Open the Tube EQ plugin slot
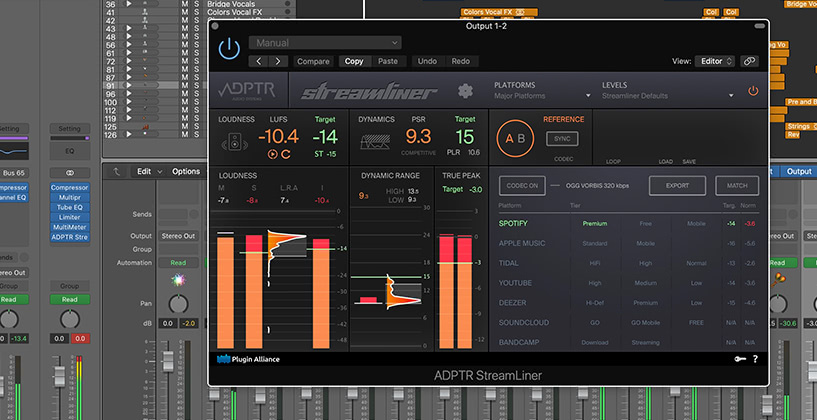This screenshot has width=817, height=420. click(70, 207)
